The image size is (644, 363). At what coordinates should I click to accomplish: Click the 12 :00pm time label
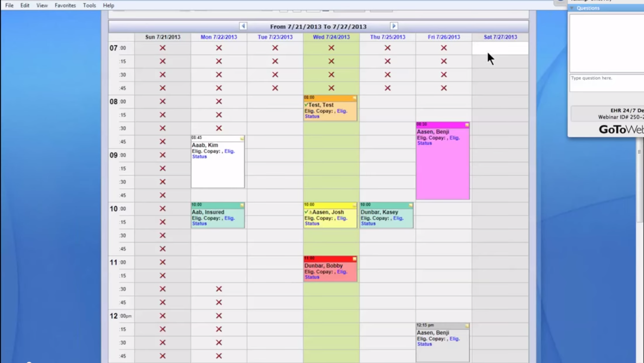click(x=120, y=316)
